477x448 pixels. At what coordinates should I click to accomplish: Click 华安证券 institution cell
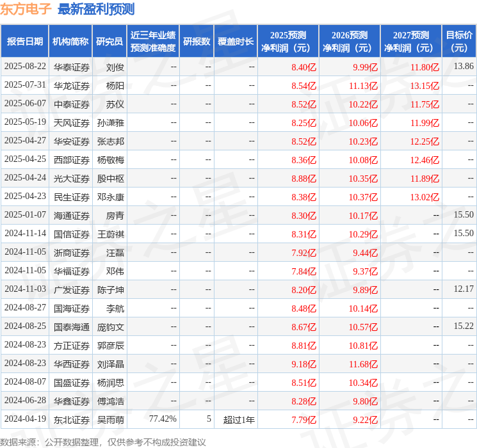tap(72, 141)
